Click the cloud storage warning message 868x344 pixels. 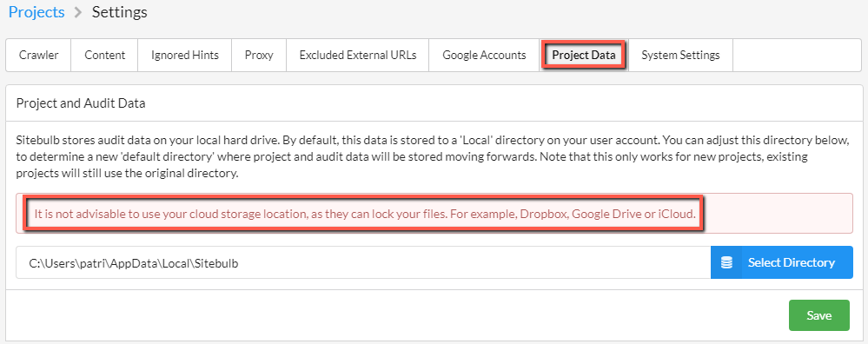pyautogui.click(x=364, y=214)
